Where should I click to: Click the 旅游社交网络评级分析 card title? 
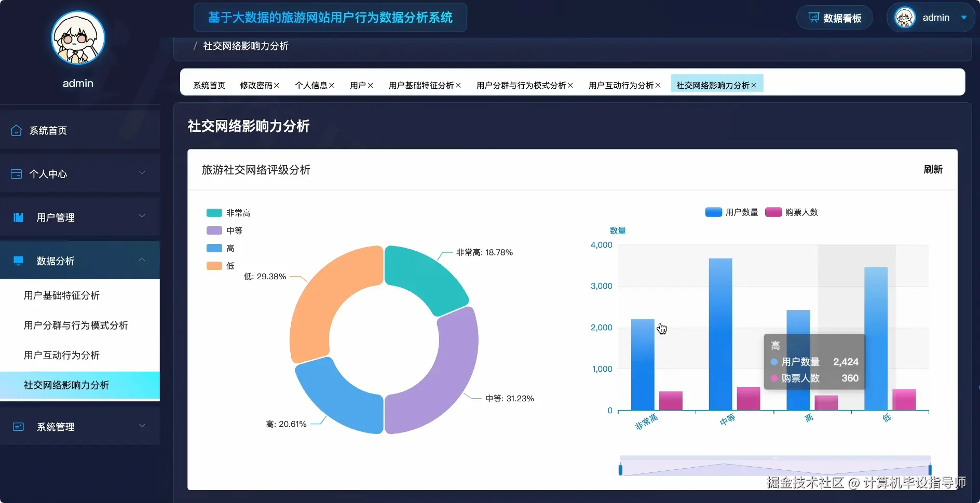point(256,170)
